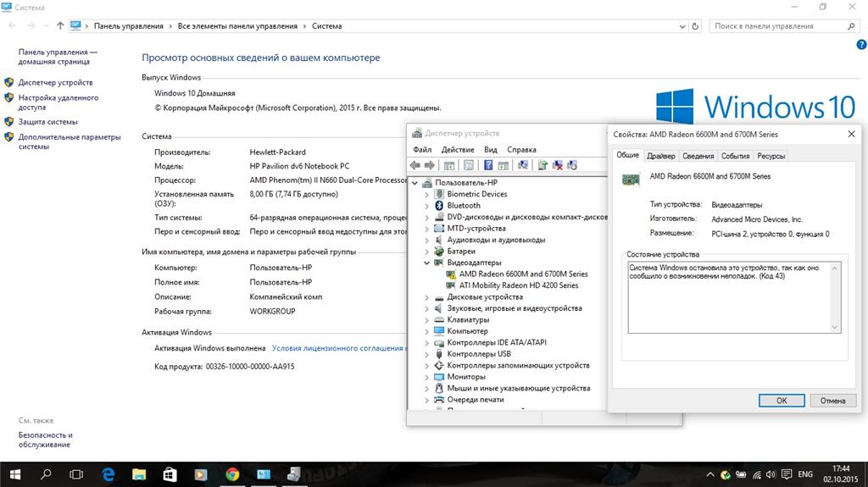This screenshot has height=487, width=868.
Task: Open the Windows Store taskbar icon
Action: [x=170, y=474]
